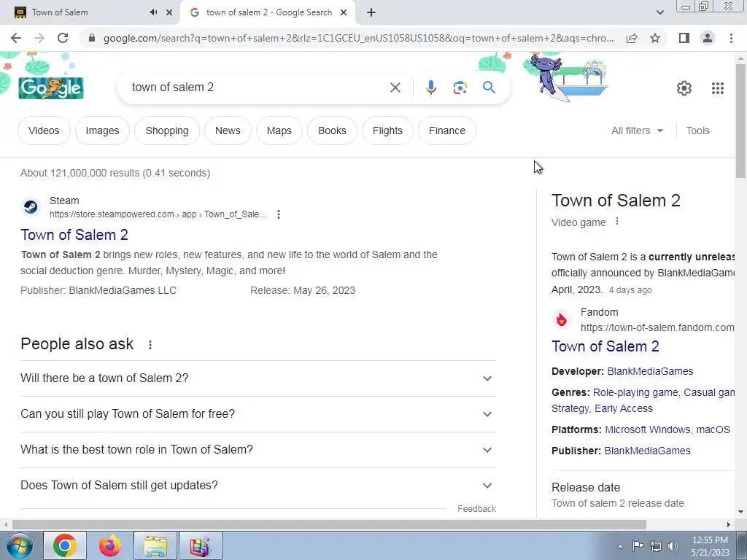Open search Tools
Screen dimensions: 747x560
click(x=697, y=131)
